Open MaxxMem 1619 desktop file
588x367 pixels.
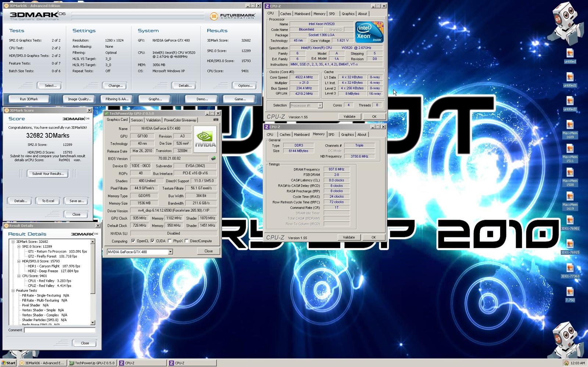tap(570, 201)
